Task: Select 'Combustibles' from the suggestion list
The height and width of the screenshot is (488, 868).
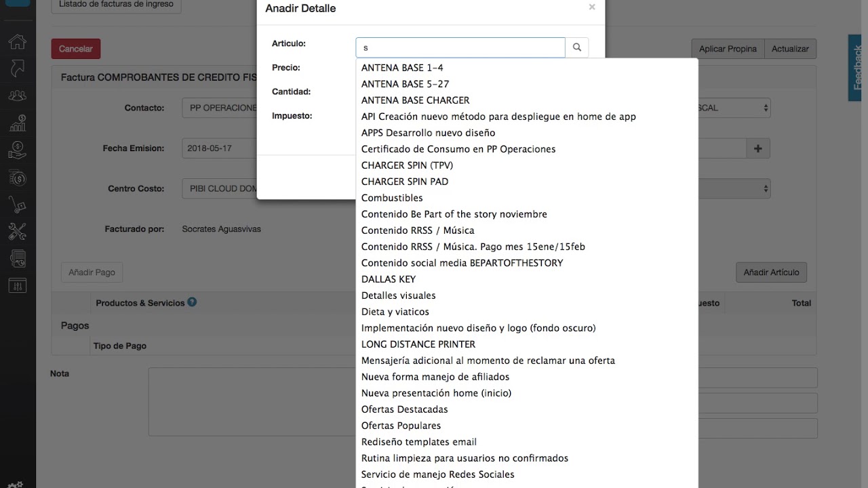Action: tap(392, 198)
